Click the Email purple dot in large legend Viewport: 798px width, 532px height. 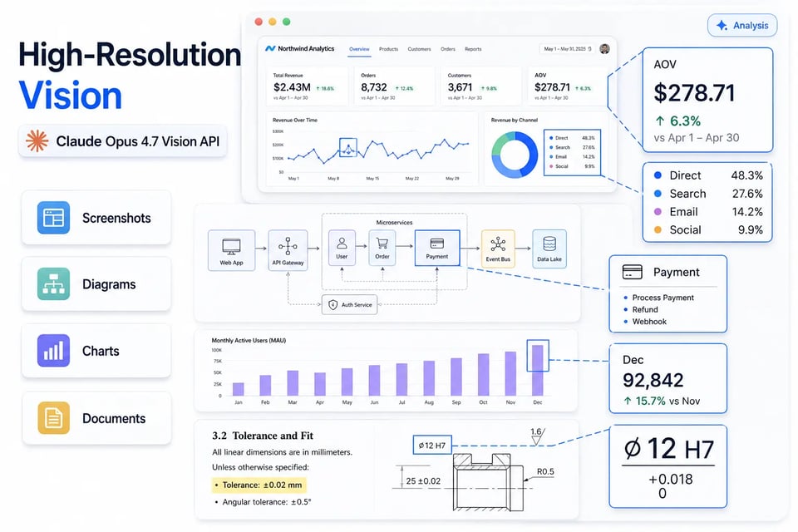(x=658, y=211)
